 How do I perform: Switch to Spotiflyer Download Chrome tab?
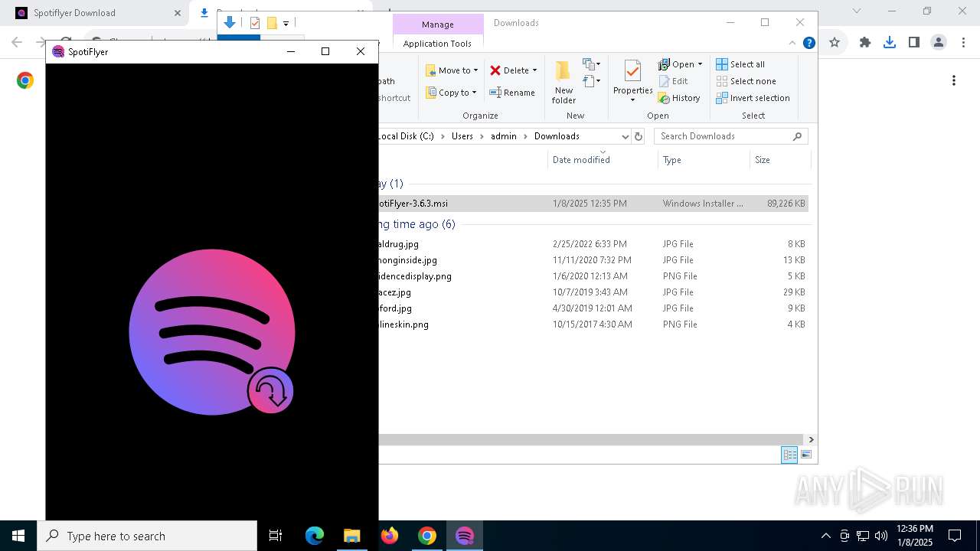(x=93, y=13)
